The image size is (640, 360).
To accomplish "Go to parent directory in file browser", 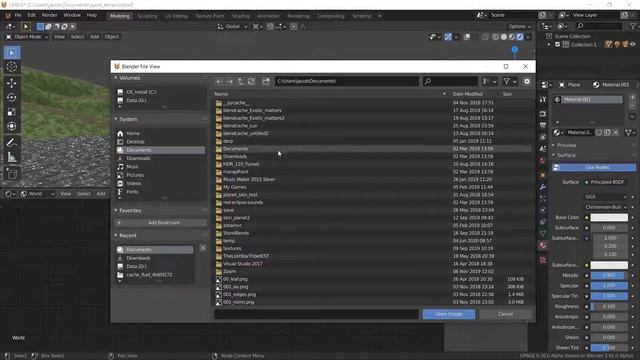I will [240, 81].
